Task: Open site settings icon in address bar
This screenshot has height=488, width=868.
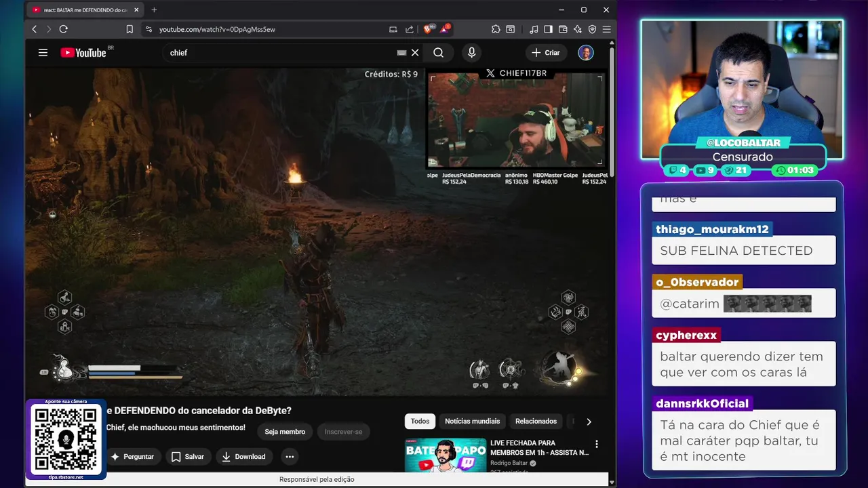Action: pos(149,29)
